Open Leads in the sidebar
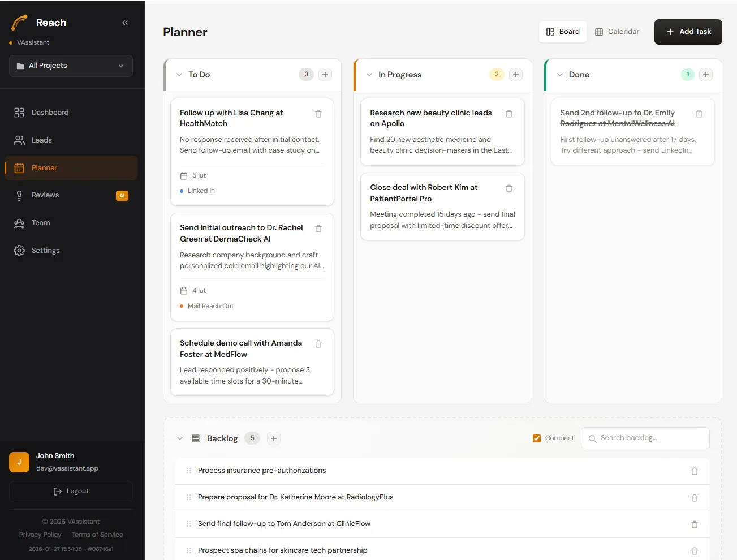737x560 pixels. pyautogui.click(x=42, y=140)
